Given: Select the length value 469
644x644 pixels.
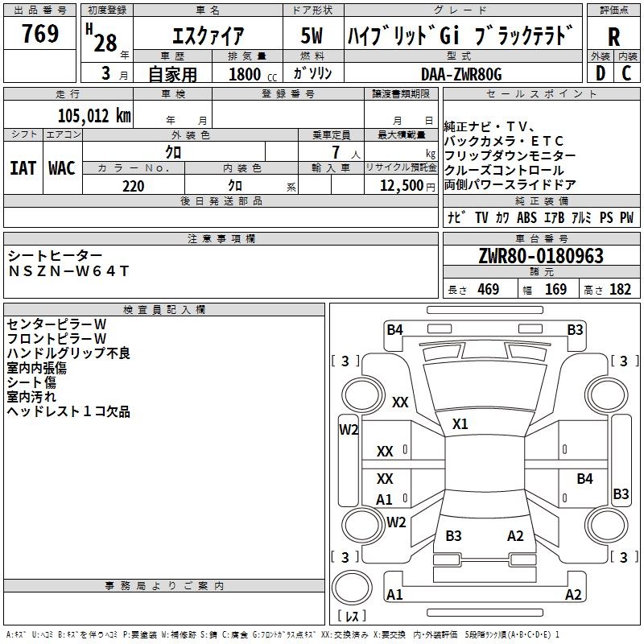Looking at the screenshot, I should pyautogui.click(x=489, y=290).
